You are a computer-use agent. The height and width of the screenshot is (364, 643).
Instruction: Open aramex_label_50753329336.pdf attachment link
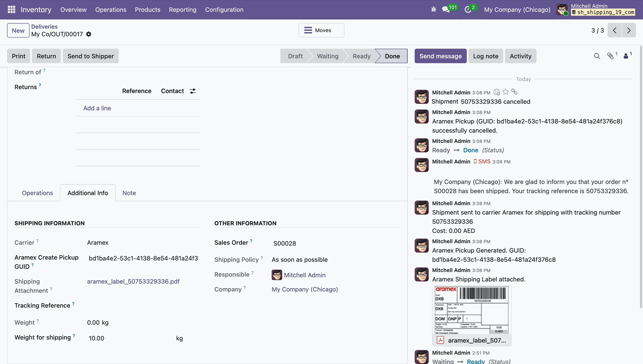point(133,281)
